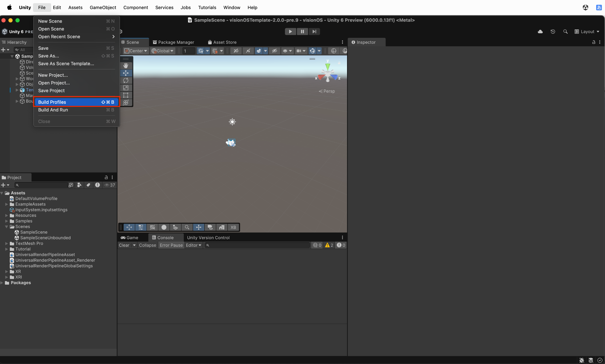
Task: Click the Pause button
Action: coord(302,31)
